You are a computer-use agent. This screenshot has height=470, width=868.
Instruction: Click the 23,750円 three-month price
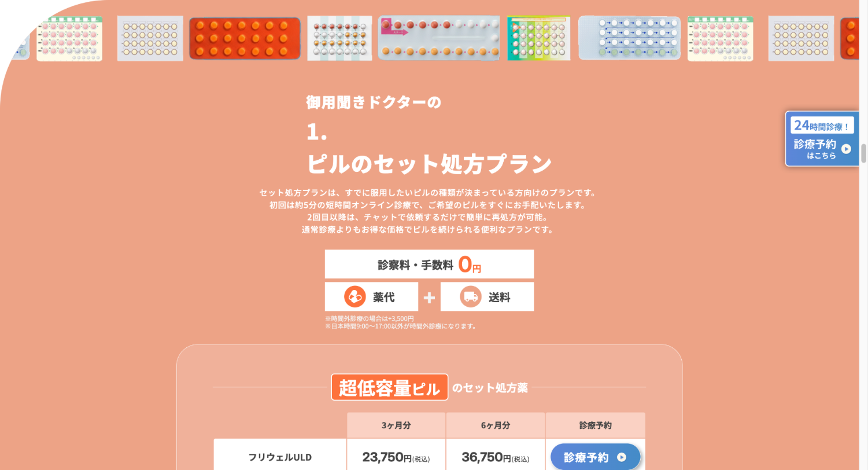[x=396, y=457]
